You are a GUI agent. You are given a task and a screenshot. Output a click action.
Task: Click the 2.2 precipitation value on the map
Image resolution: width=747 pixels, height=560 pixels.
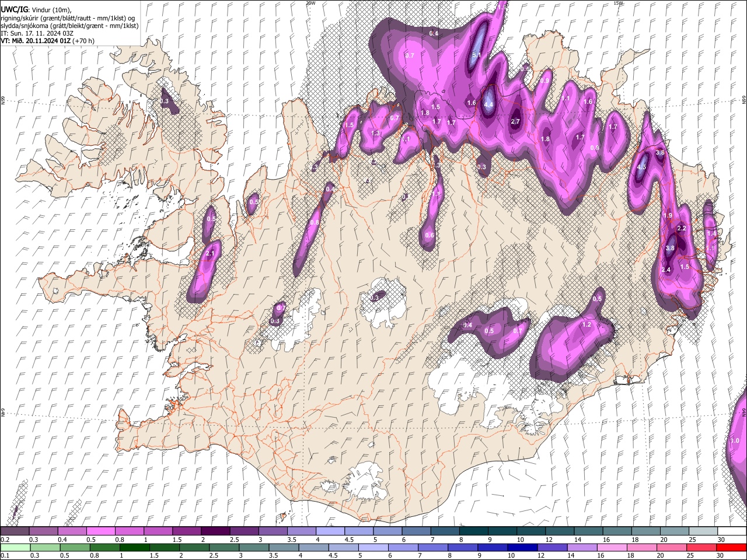(x=681, y=229)
